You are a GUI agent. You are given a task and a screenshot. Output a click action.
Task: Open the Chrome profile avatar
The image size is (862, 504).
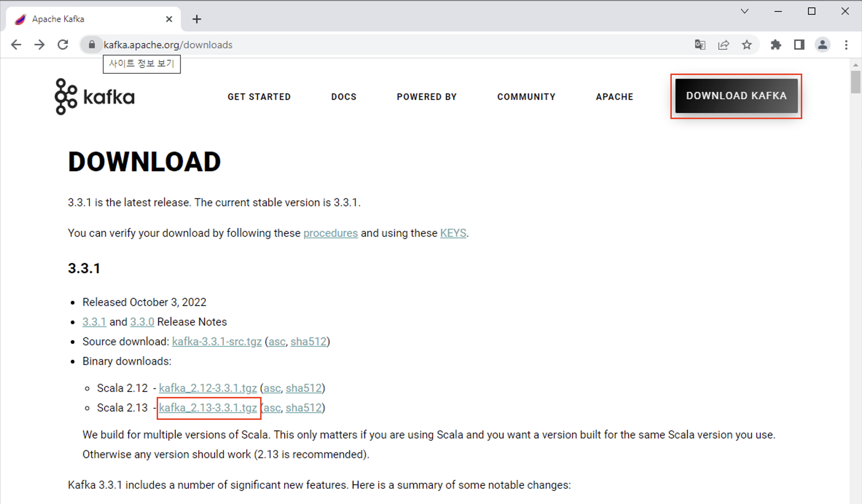tap(822, 45)
